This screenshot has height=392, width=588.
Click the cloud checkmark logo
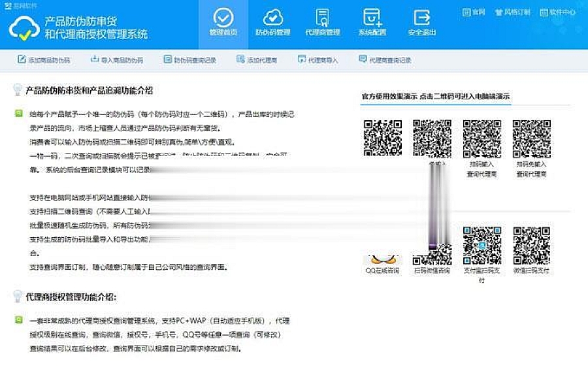click(24, 28)
